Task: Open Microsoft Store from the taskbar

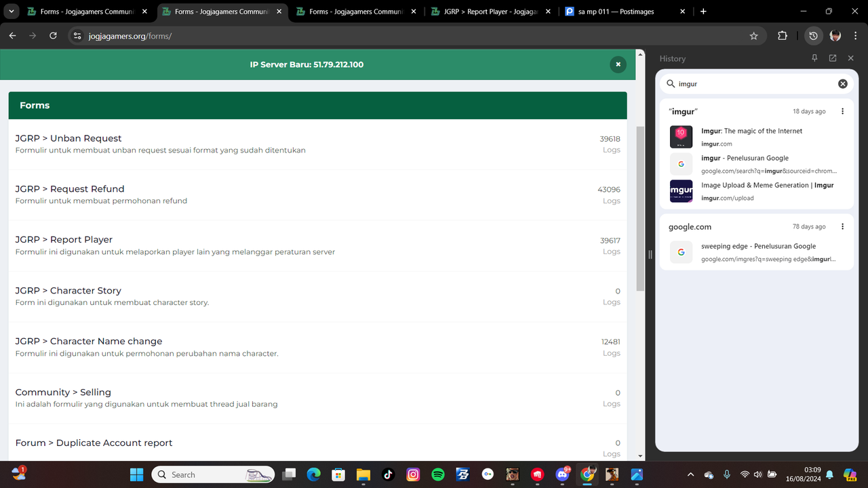Action: click(x=338, y=474)
